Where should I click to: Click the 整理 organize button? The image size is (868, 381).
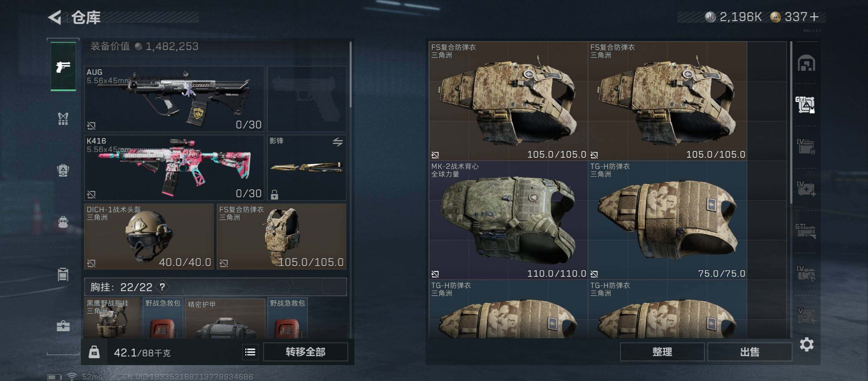click(662, 352)
